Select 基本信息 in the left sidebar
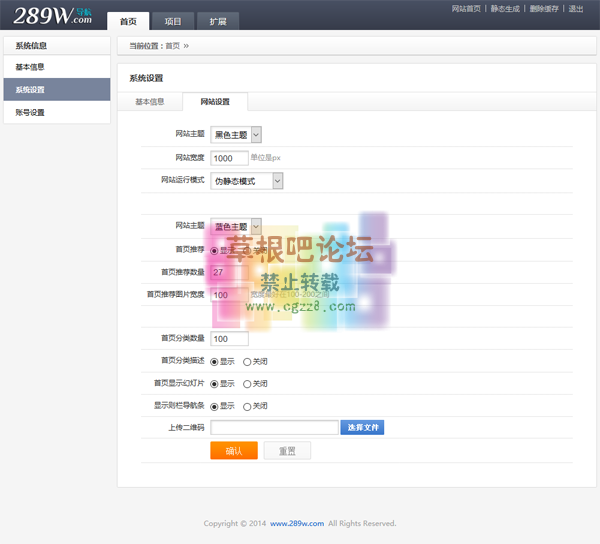The width and height of the screenshot is (600, 544). coord(30,67)
